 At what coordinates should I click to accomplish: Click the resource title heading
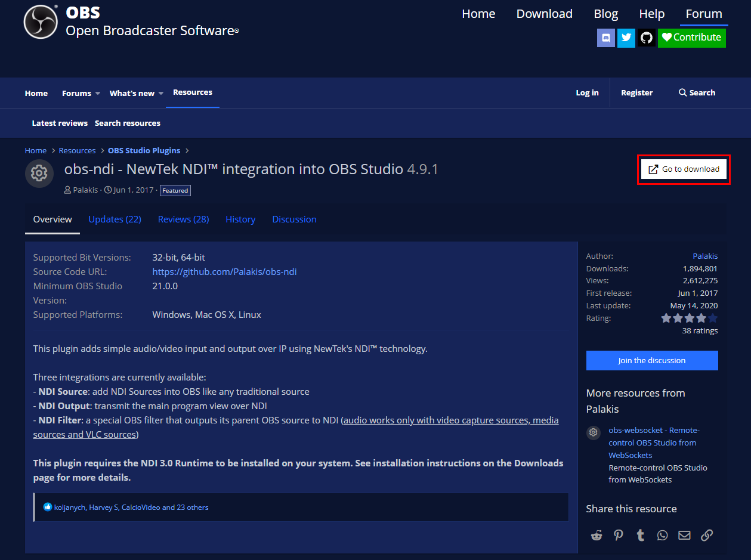[x=251, y=169]
